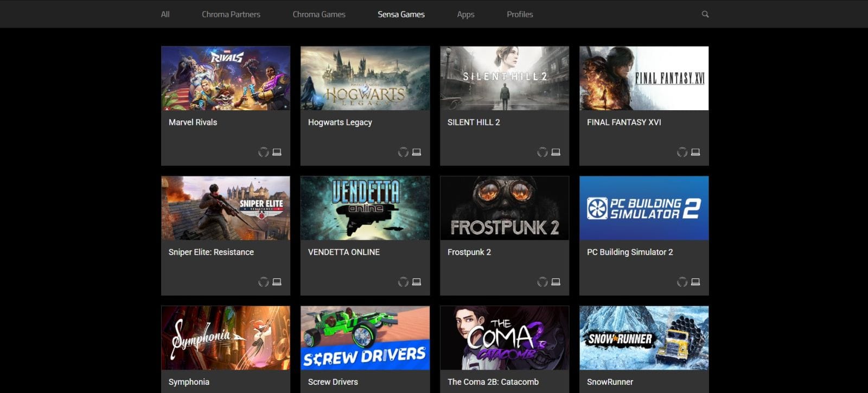The width and height of the screenshot is (868, 393).
Task: Select the Final Fantasy XVI cover art
Action: [644, 78]
